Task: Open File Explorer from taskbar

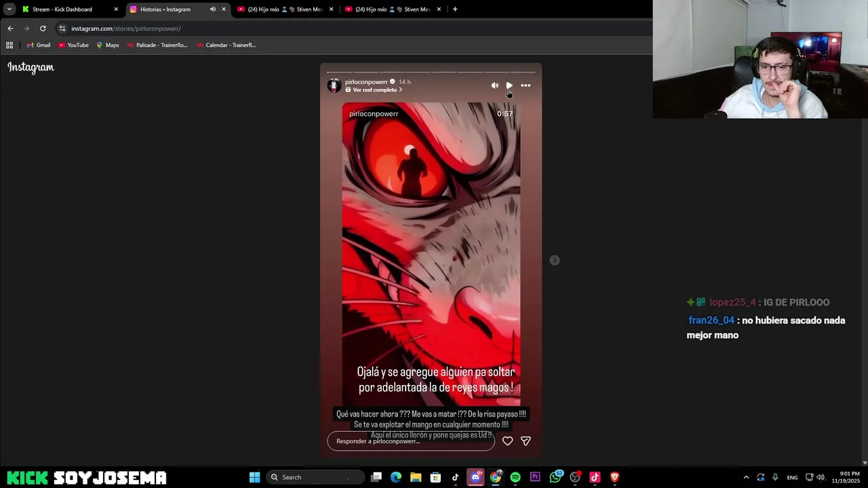Action: pos(416,477)
